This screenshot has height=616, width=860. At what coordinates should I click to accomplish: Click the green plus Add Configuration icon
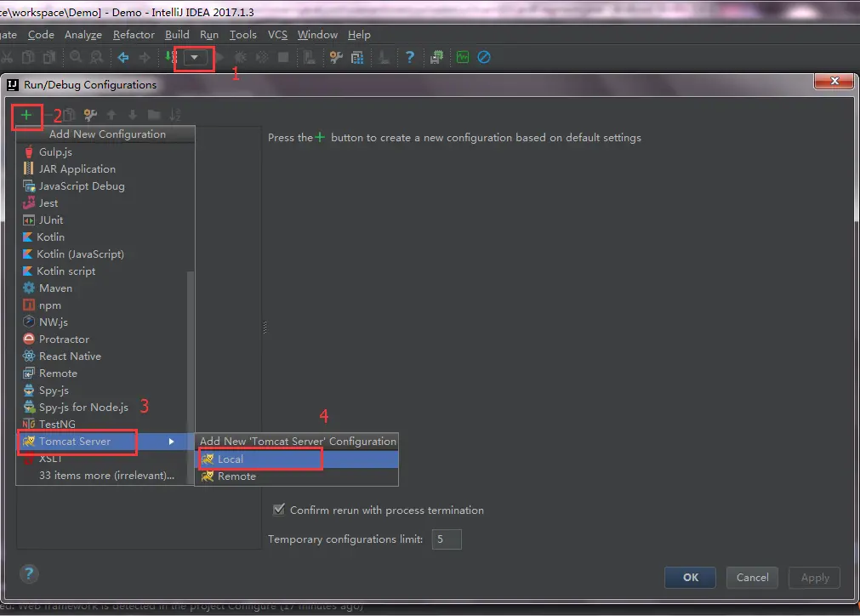click(26, 115)
